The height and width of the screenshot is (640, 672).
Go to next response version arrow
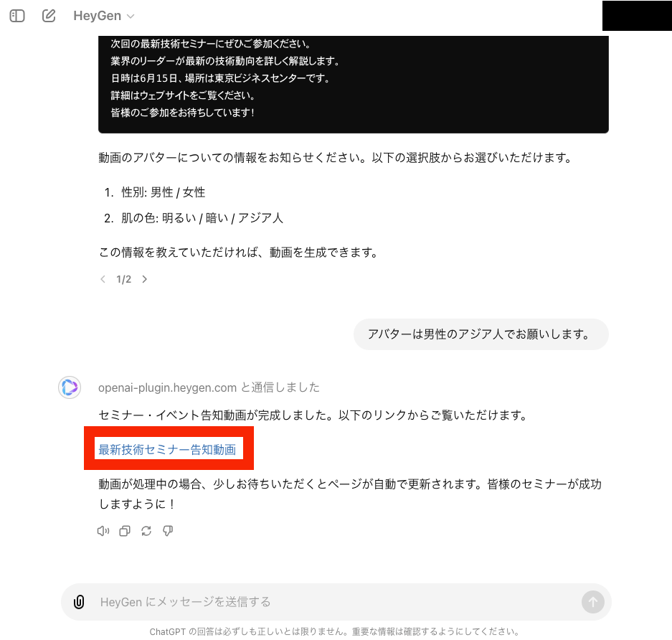145,280
